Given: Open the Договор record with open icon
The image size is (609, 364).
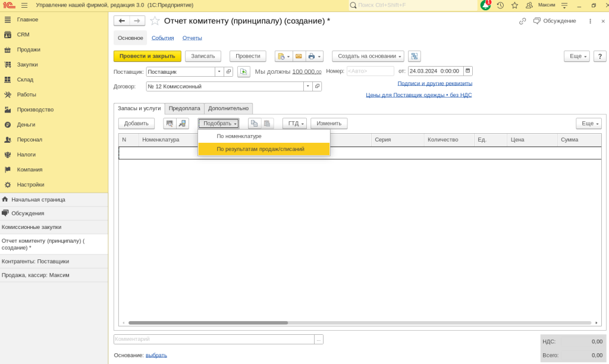Looking at the screenshot, I should (x=318, y=86).
